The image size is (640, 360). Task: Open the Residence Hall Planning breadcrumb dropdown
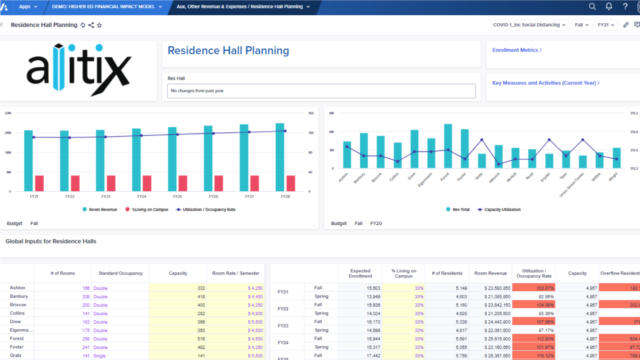click(243, 7)
